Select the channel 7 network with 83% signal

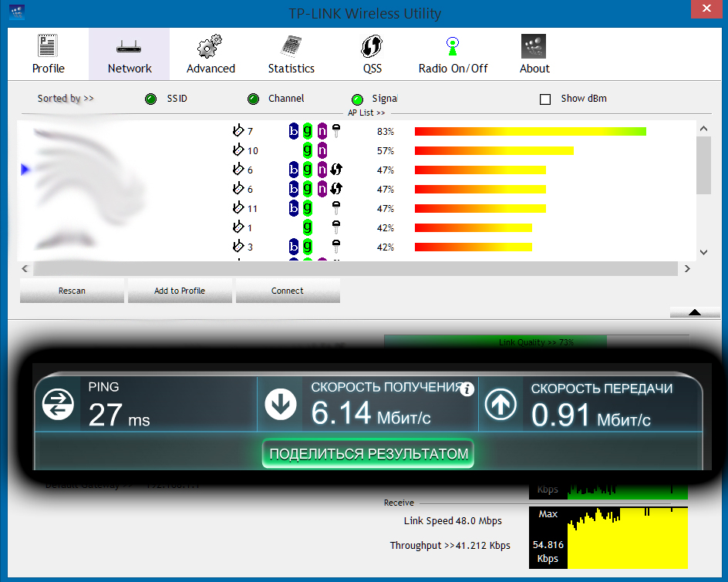pyautogui.click(x=356, y=131)
